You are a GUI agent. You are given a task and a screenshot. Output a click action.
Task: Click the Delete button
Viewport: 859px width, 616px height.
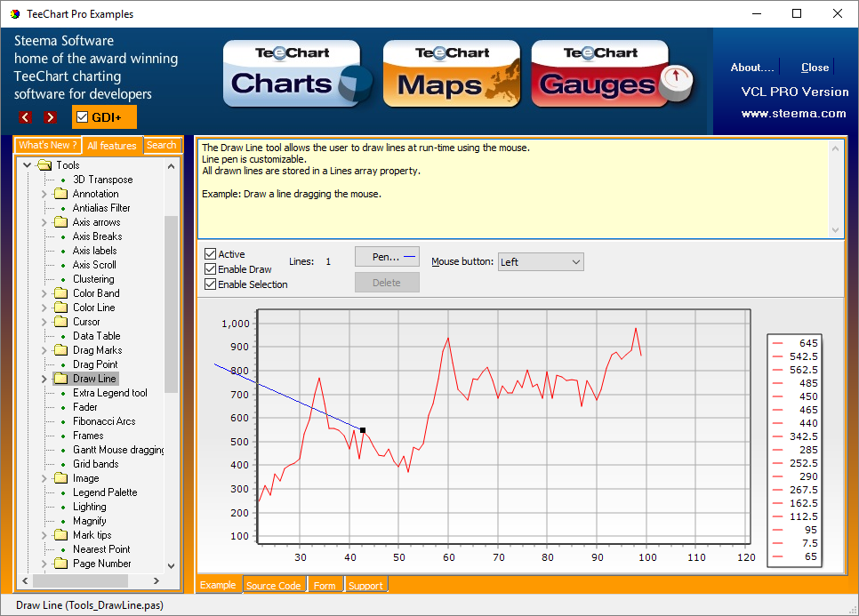(x=387, y=283)
